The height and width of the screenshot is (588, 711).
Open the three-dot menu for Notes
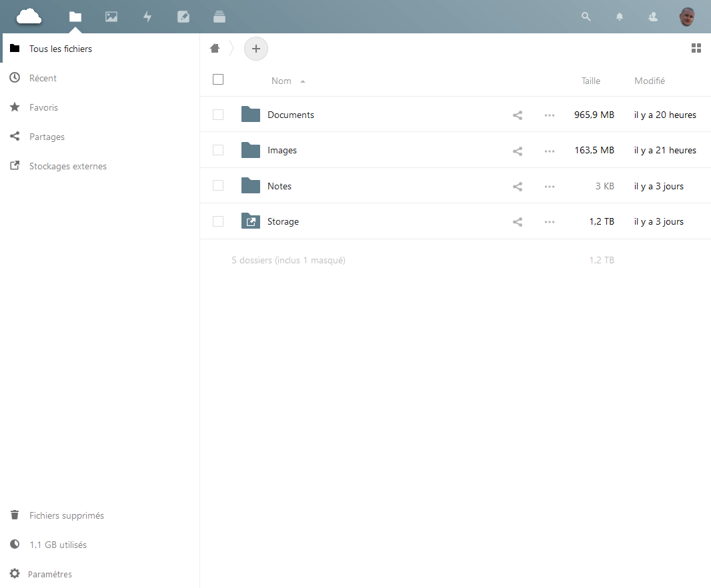click(549, 187)
